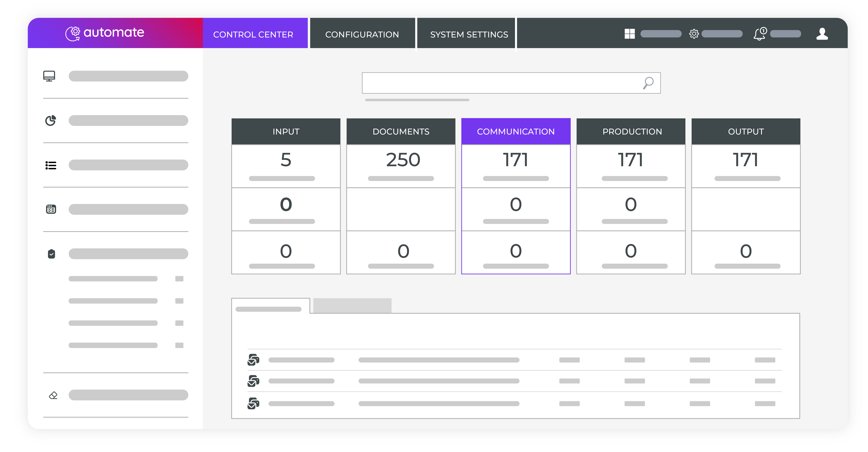Click the DOCUMENTS value 250 cell
The width and height of the screenshot is (868, 452).
[401, 166]
